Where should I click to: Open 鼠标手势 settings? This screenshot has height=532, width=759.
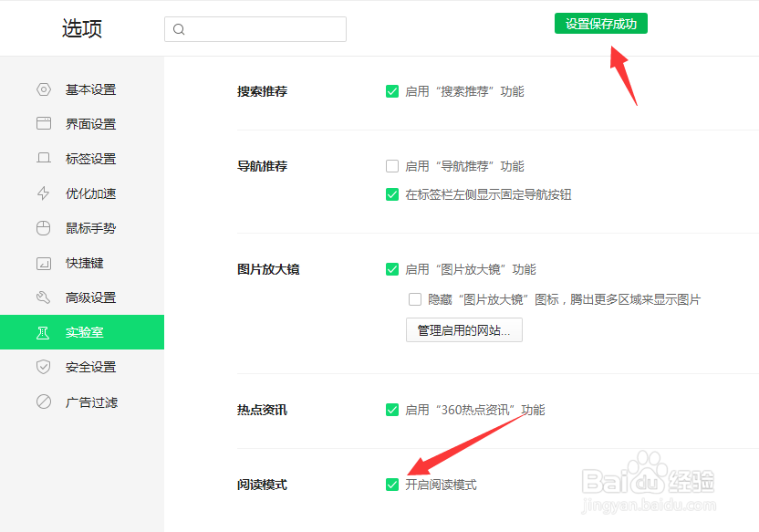(82, 228)
